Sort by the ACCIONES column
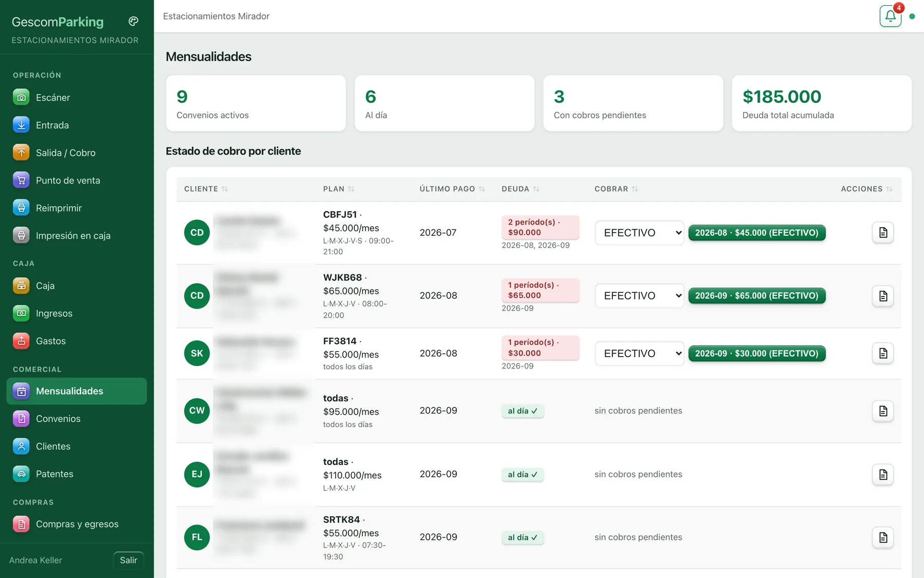This screenshot has height=578, width=924. pyautogui.click(x=867, y=189)
